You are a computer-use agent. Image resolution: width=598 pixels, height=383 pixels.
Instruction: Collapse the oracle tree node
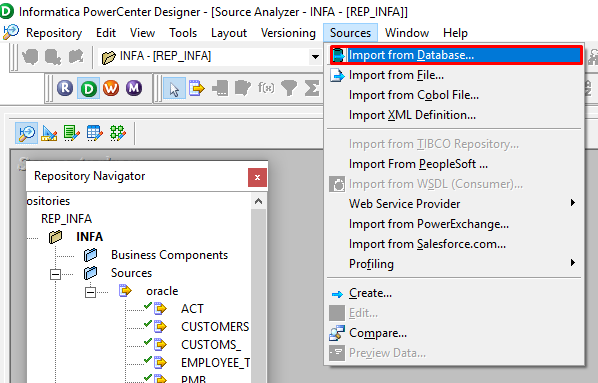click(x=90, y=292)
